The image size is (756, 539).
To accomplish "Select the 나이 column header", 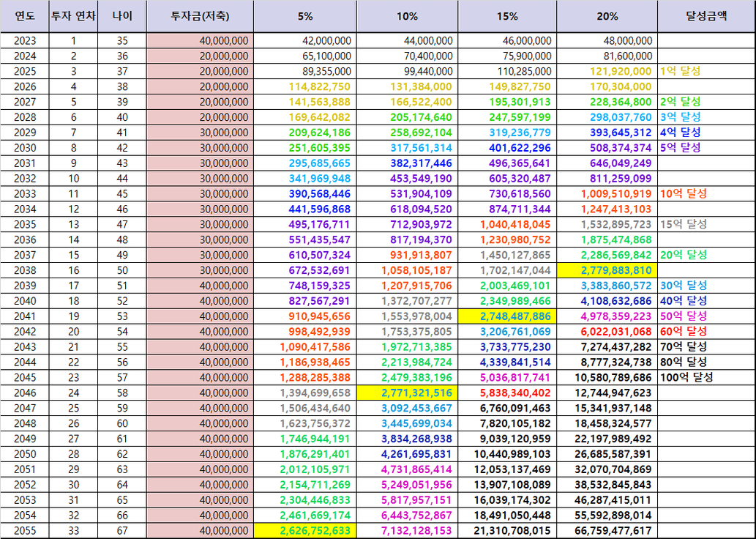I will coord(122,16).
